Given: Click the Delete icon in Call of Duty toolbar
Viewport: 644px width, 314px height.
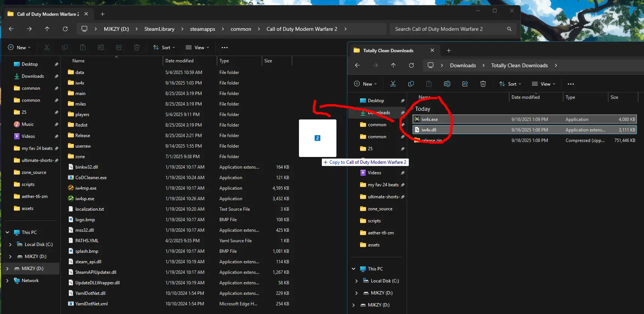Looking at the screenshot, I should click(x=137, y=47).
